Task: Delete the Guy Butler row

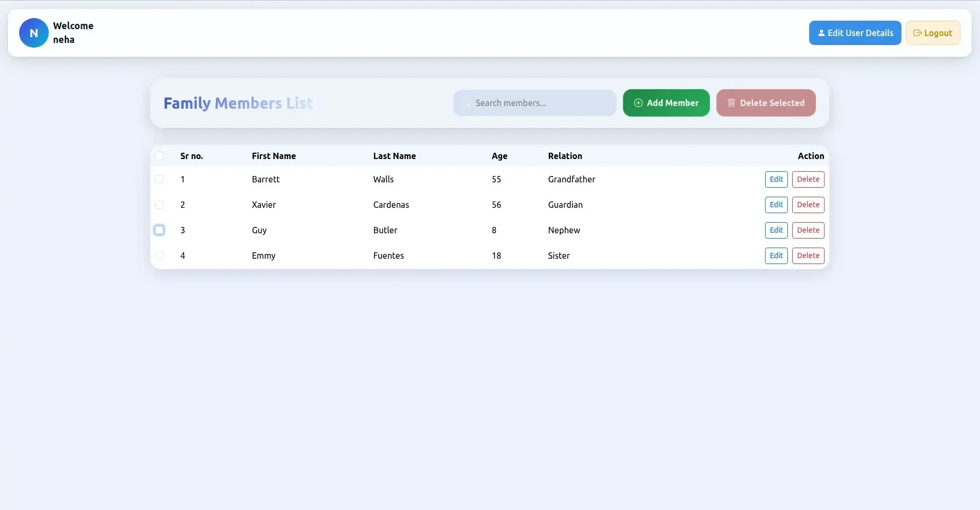Action: click(808, 230)
